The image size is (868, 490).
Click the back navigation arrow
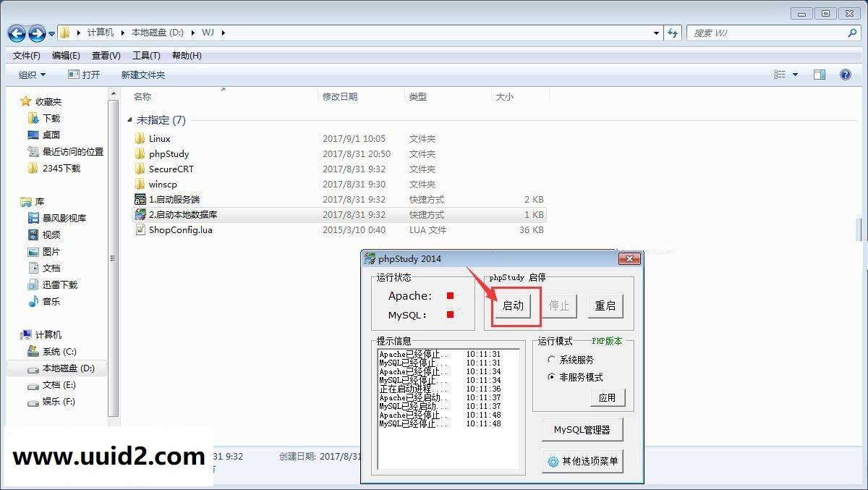pyautogui.click(x=16, y=33)
